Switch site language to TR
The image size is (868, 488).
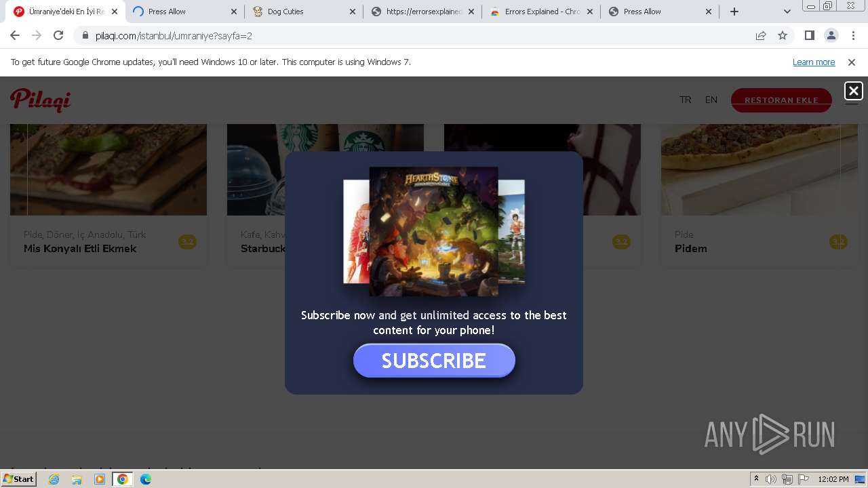coord(686,100)
